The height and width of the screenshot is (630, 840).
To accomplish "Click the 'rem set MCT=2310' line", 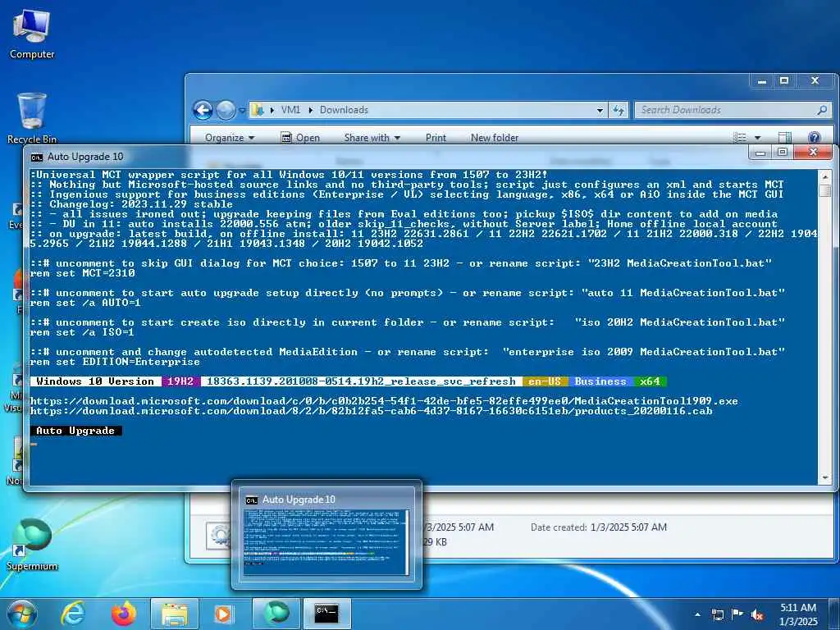I will [83, 273].
